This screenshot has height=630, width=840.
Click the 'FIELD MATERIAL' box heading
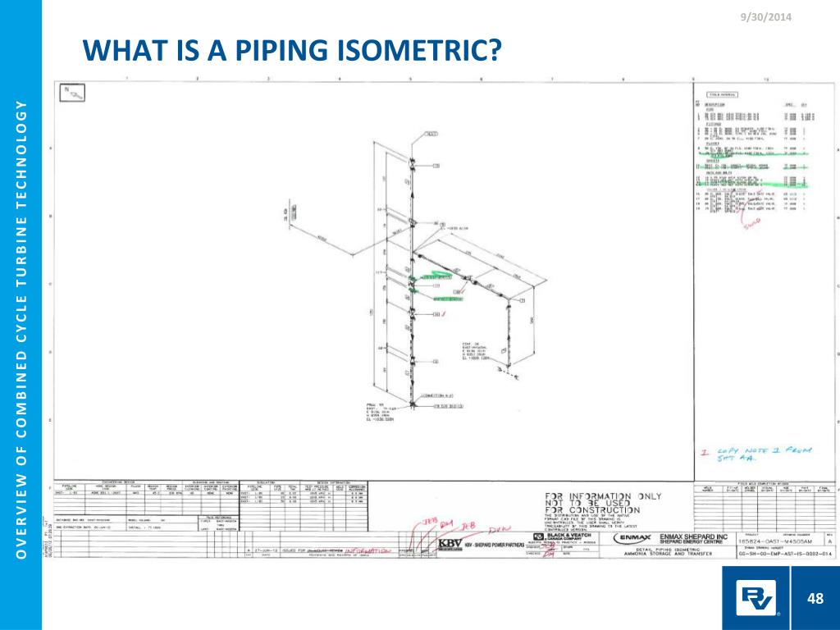(722, 94)
